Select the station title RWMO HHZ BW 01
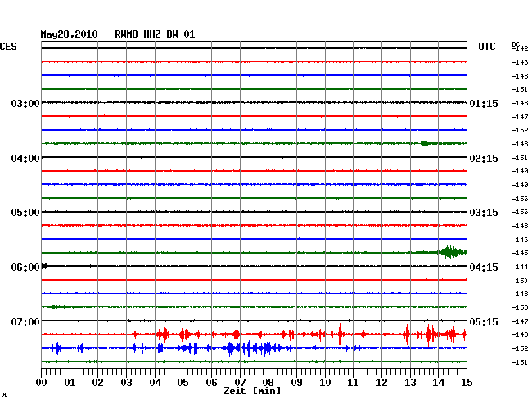Screen dimensions: 532x404 tap(155, 34)
